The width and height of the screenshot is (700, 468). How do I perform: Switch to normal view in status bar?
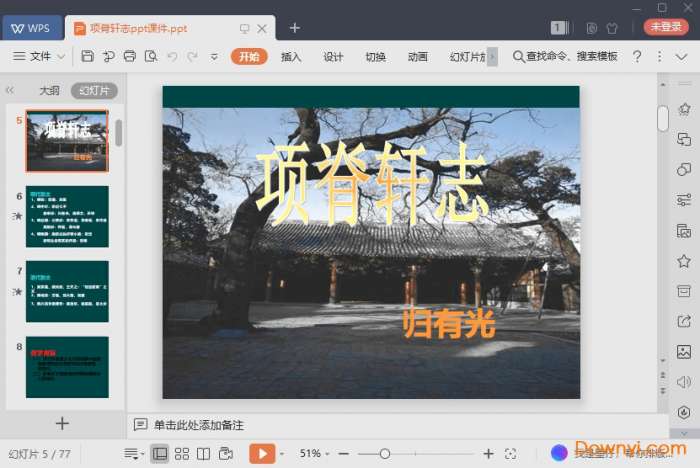(160, 454)
